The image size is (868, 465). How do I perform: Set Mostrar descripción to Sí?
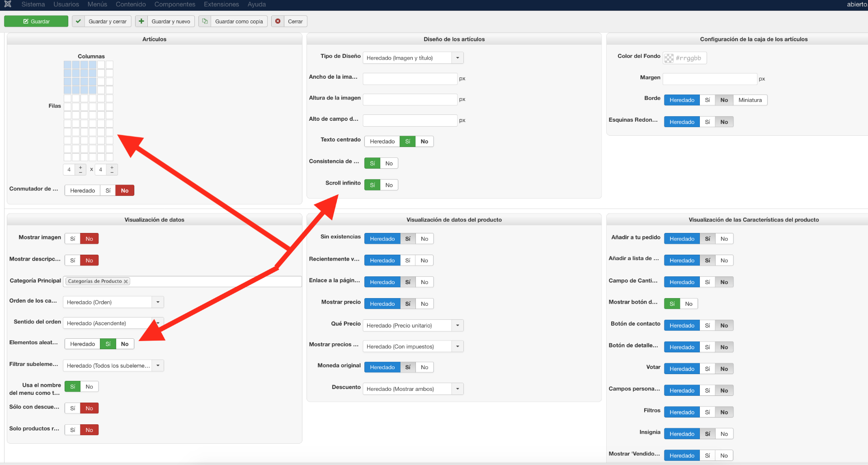(x=72, y=261)
